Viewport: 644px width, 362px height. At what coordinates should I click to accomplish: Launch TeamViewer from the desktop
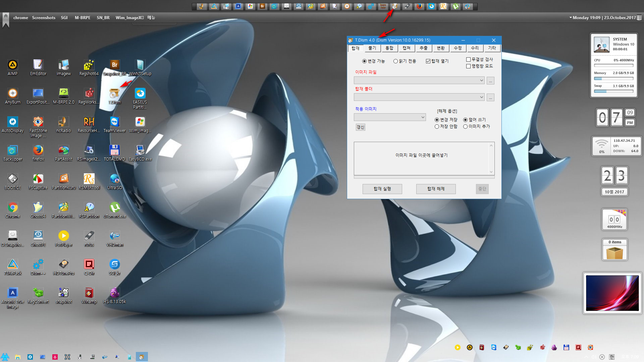click(x=114, y=124)
